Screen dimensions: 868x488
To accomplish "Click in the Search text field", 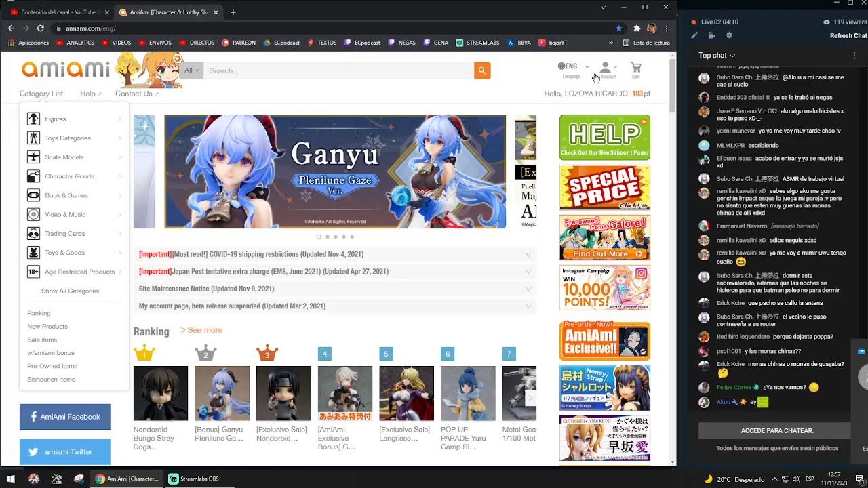I will [x=338, y=70].
